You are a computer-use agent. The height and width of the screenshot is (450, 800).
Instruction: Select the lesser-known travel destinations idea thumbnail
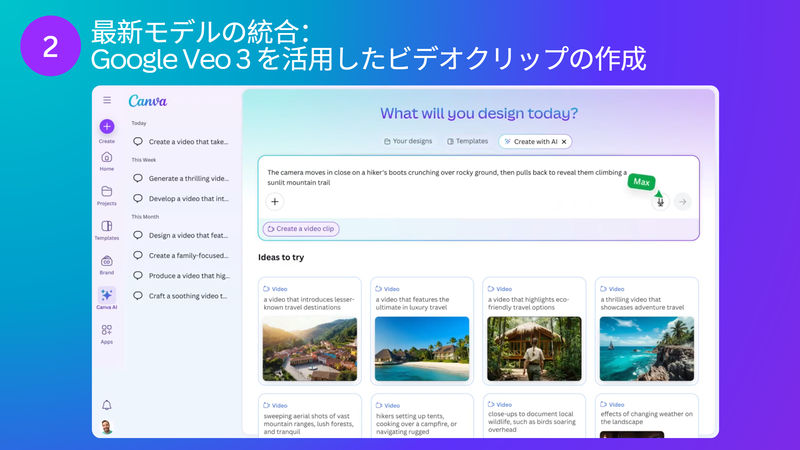310,348
